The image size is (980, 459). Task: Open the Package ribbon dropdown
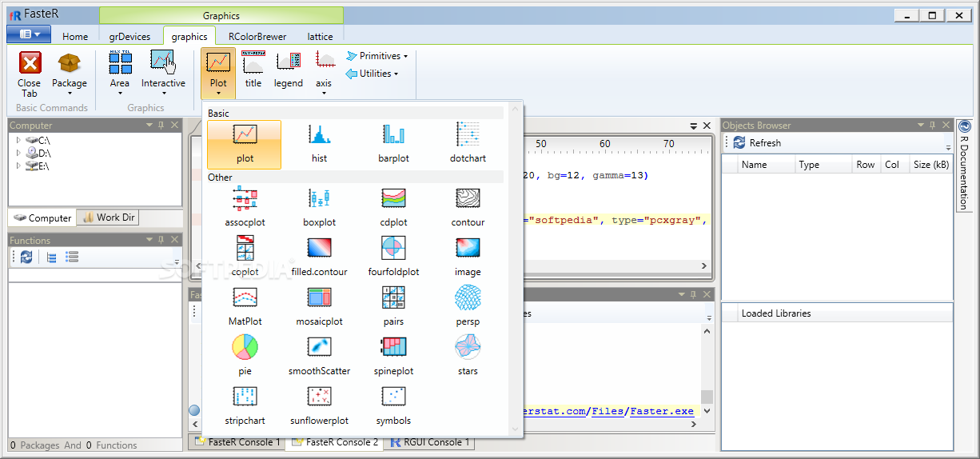click(x=70, y=74)
